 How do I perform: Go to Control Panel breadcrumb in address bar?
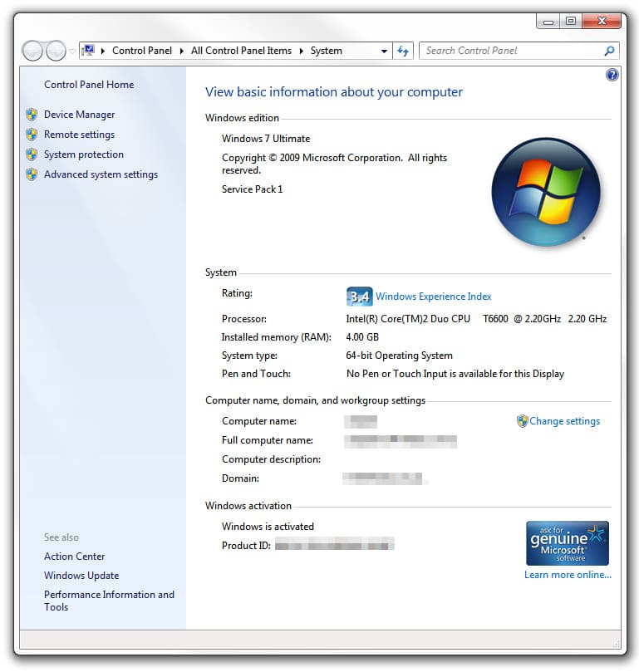(x=142, y=51)
